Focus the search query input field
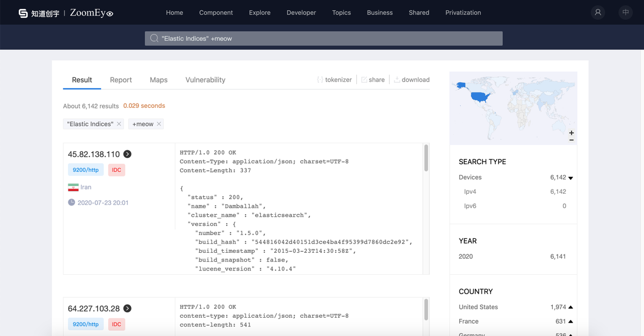 pyautogui.click(x=324, y=38)
